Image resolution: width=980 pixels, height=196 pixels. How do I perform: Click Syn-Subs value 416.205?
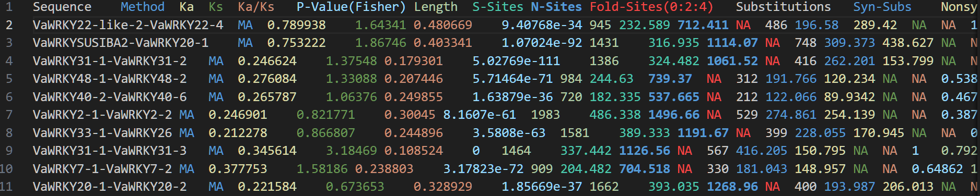(762, 151)
